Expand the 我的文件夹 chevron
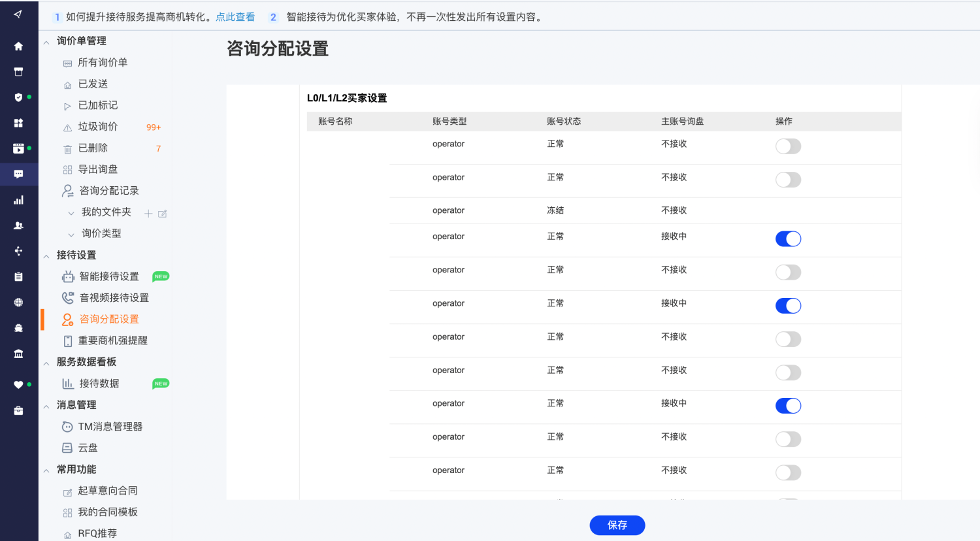Image resolution: width=980 pixels, height=541 pixels. click(x=71, y=213)
